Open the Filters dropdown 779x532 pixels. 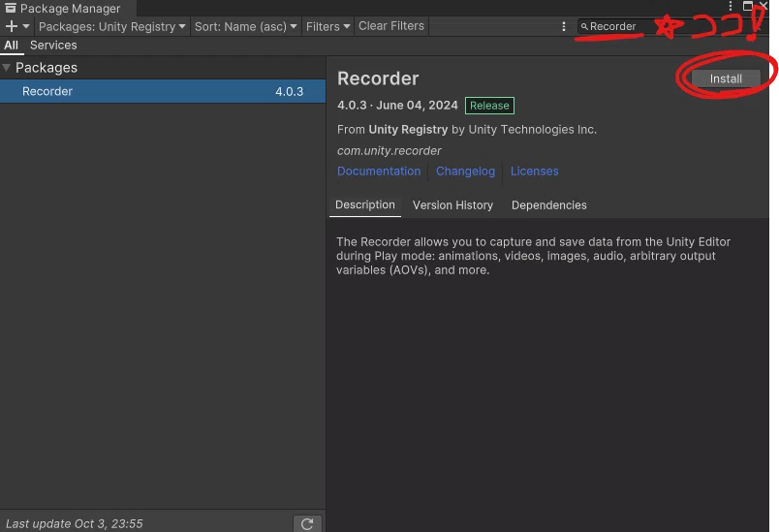(327, 26)
